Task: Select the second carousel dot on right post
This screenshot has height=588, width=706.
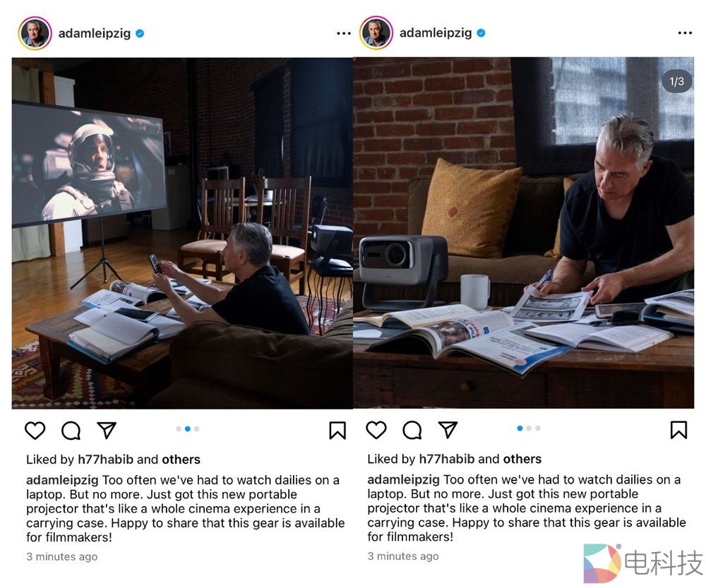Action: 529,428
